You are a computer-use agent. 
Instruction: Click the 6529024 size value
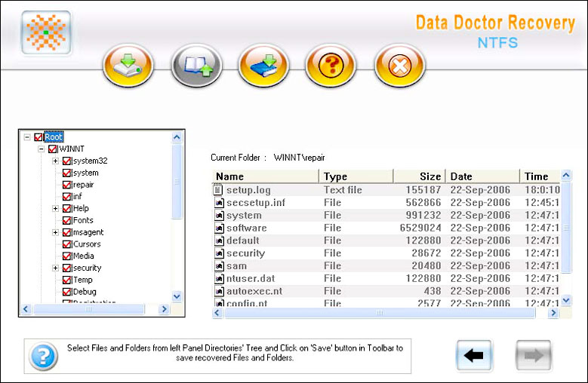420,228
